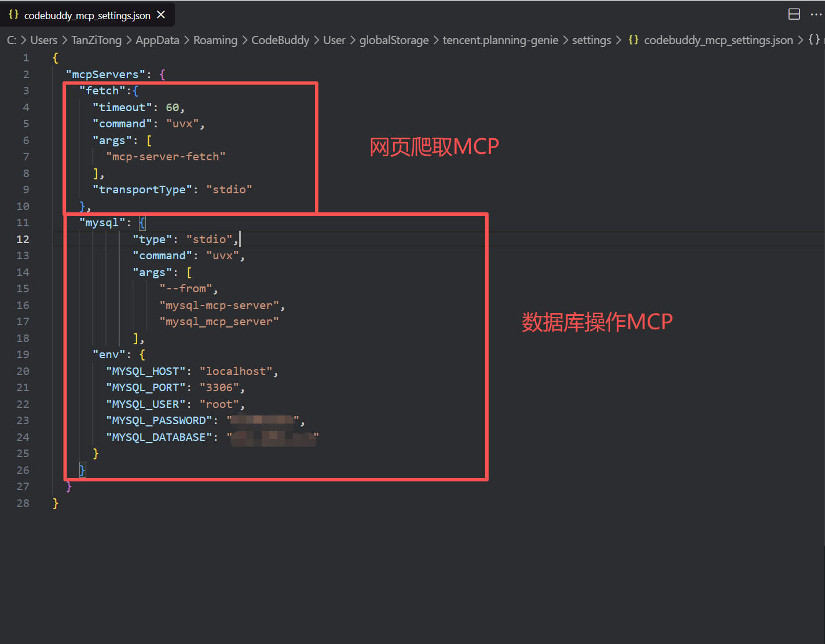The width and height of the screenshot is (825, 644).
Task: Click the highlighted closing brace on line 26
Action: tap(82, 470)
